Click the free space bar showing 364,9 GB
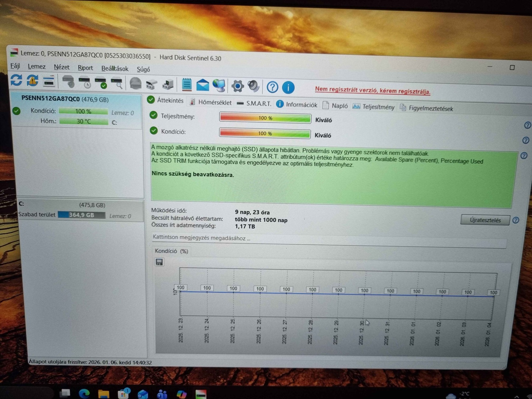 81,215
